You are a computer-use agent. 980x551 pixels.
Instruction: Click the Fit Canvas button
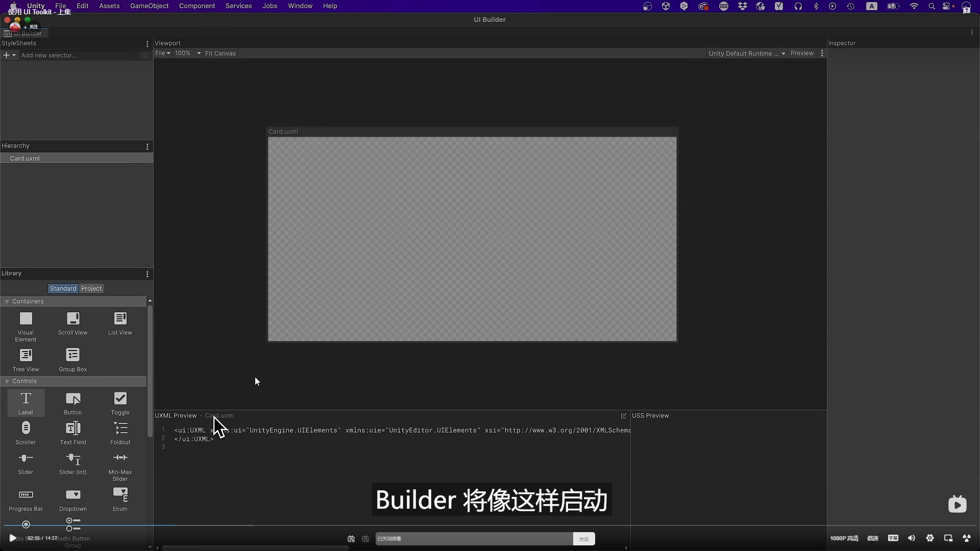pyautogui.click(x=220, y=54)
